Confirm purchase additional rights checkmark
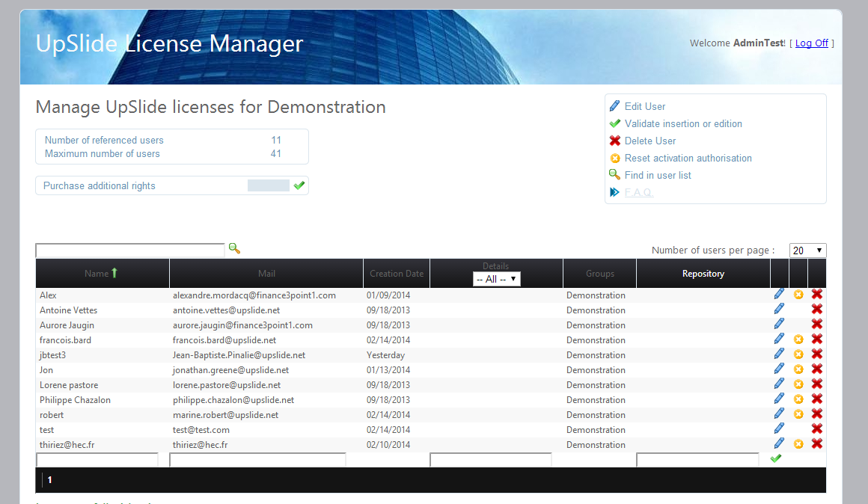Screen dimensions: 868x504 [299, 185]
